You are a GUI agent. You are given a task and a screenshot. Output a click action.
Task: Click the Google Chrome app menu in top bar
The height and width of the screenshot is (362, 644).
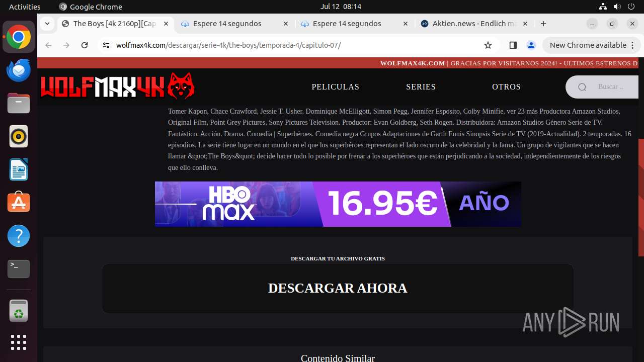click(x=91, y=7)
